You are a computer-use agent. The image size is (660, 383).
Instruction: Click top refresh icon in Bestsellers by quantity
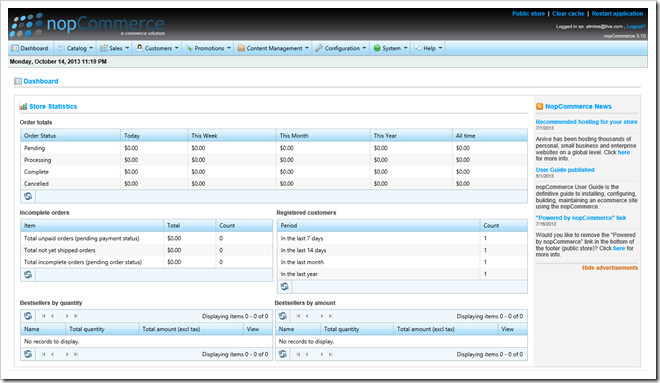(x=28, y=316)
